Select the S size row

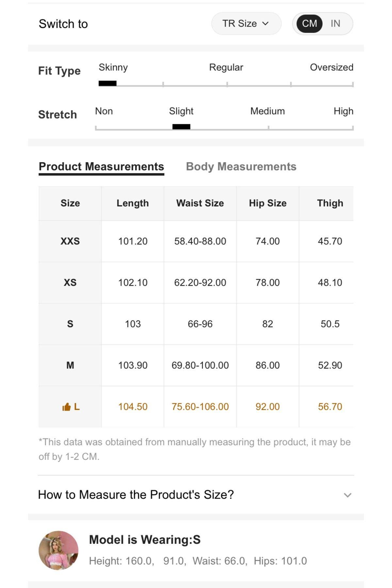click(x=196, y=324)
